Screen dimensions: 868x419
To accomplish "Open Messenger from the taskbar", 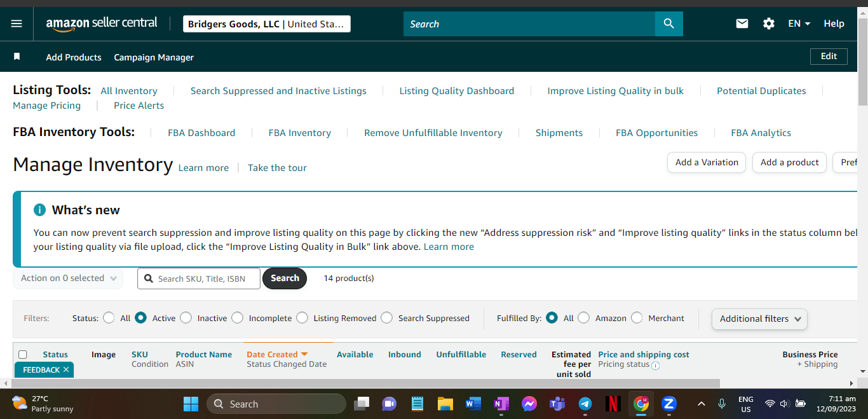I will coord(529,404).
